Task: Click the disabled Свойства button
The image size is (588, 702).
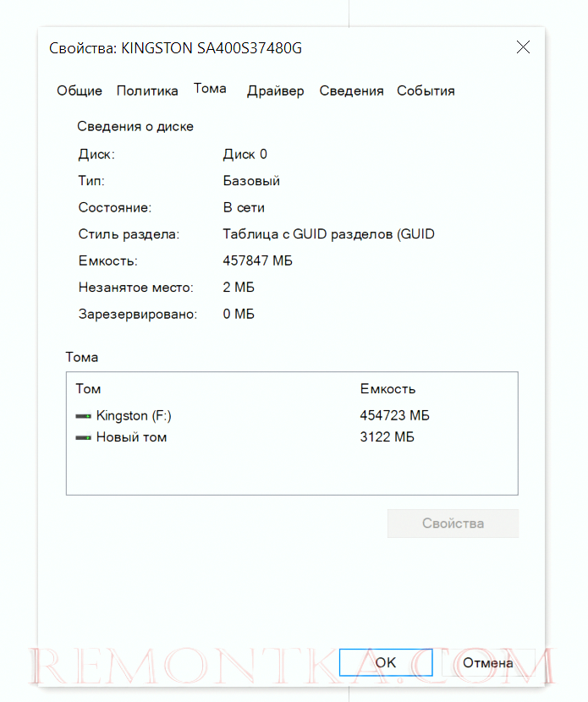Action: coord(453,523)
